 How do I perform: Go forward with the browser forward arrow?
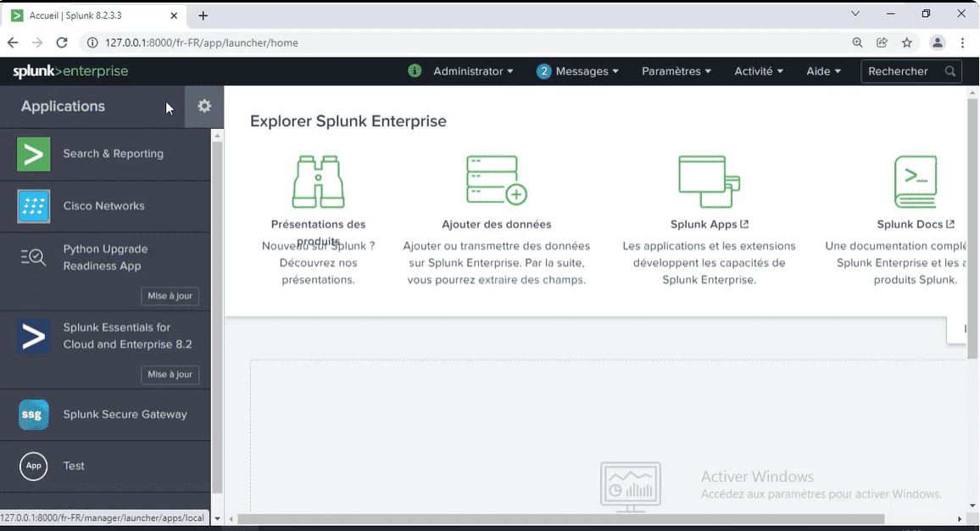[x=36, y=42]
